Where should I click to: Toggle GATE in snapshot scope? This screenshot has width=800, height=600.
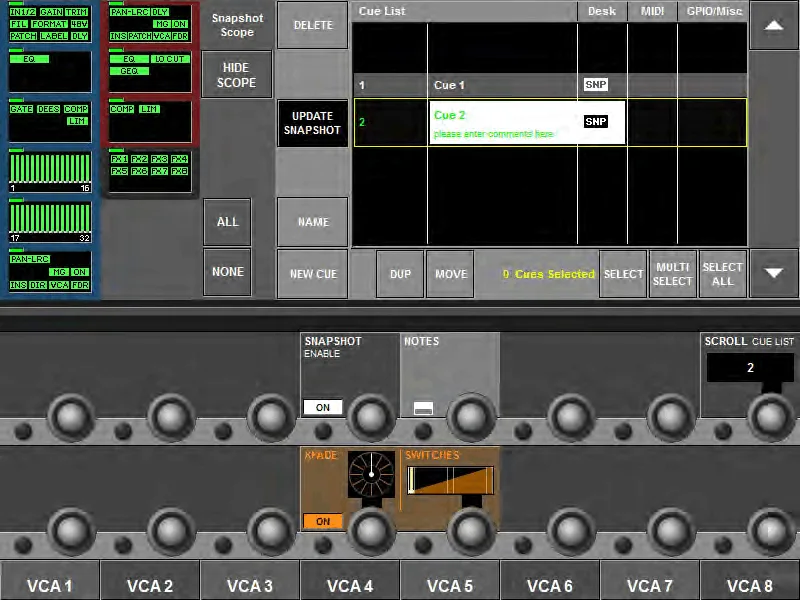pos(21,109)
